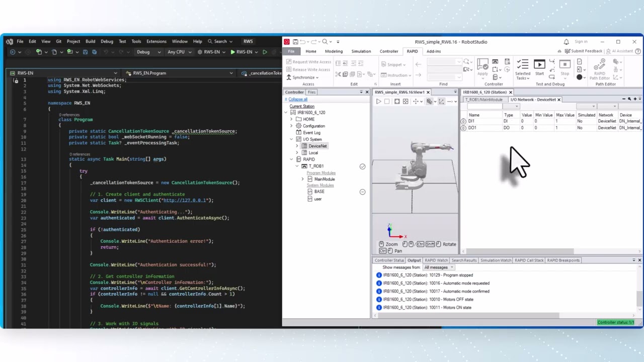Click Sign in in RobotStudio title bar
Screen dimensions: 644x362
[x=581, y=42]
